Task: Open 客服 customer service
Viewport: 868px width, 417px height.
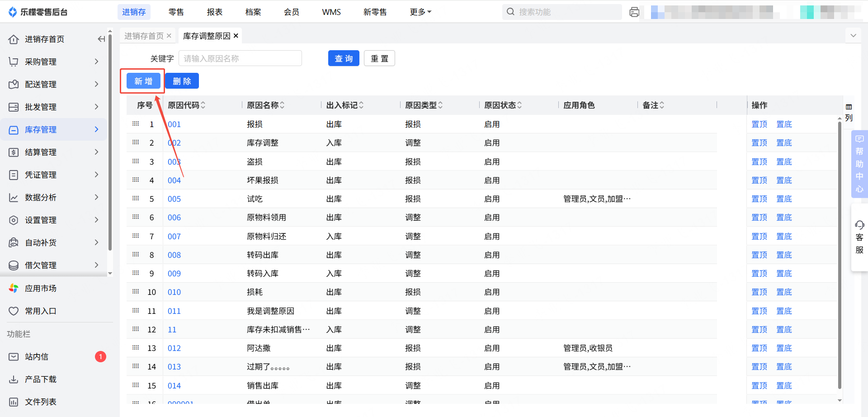Action: (x=859, y=237)
